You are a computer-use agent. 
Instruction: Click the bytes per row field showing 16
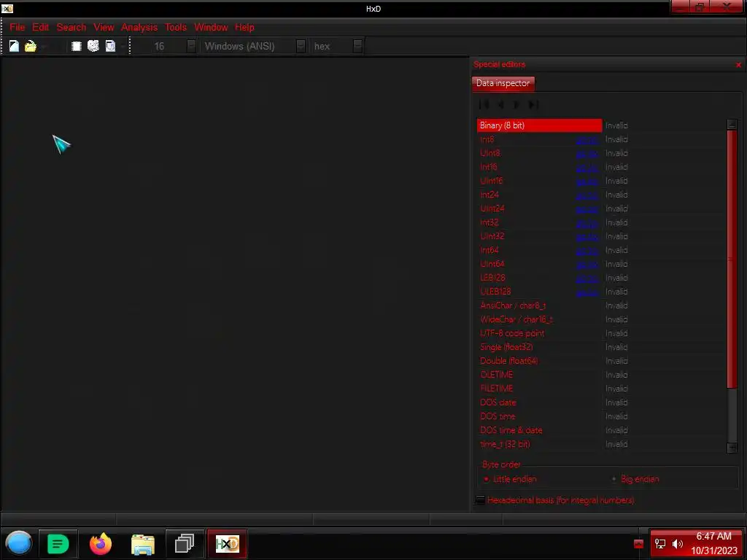[x=159, y=46]
